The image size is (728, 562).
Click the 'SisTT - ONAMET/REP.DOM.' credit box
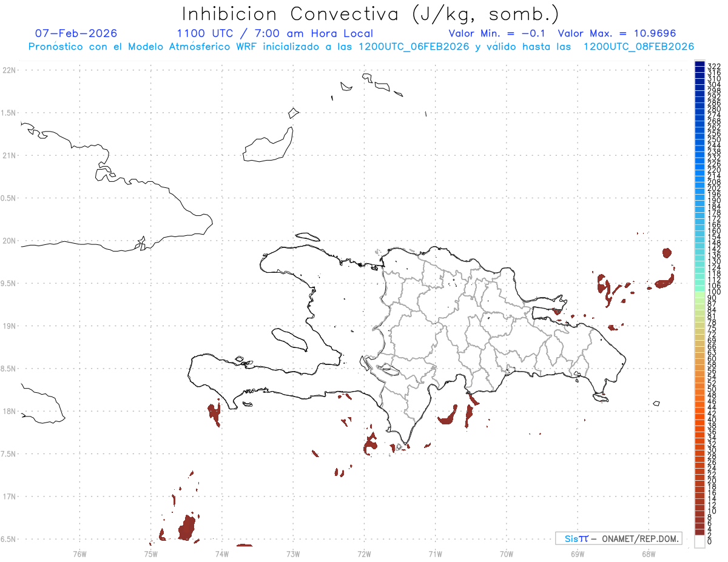[619, 538]
